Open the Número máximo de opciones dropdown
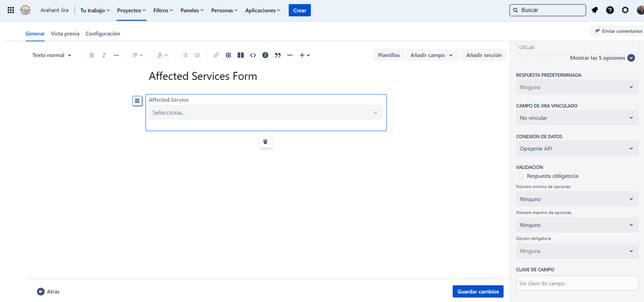Viewport: 644px width, 302px height. point(577,225)
